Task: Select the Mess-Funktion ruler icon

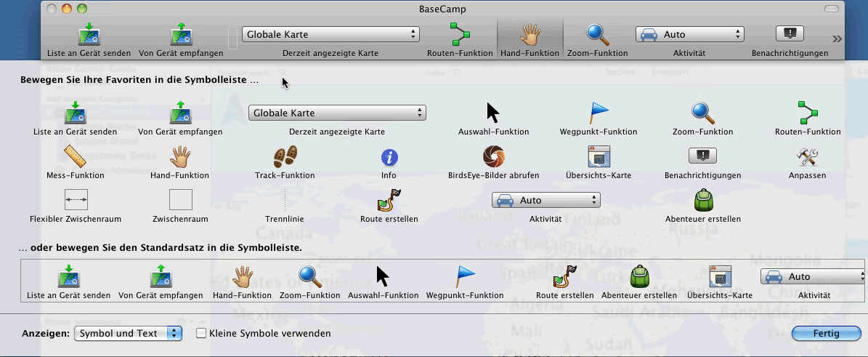Action: coord(76,156)
